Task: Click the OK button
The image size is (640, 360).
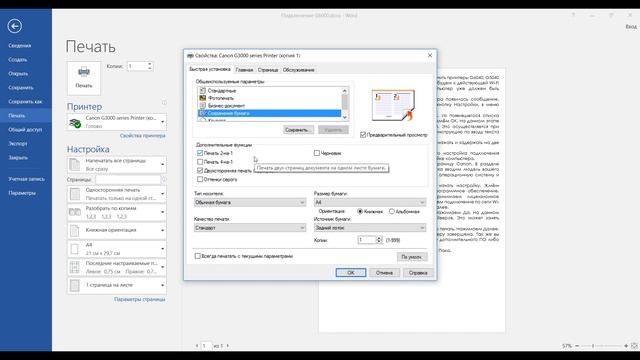Action: coord(351,273)
